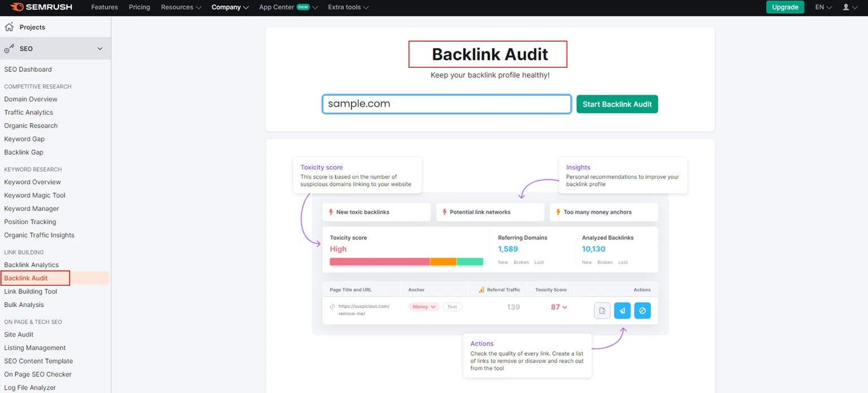868x393 pixels.
Task: Click the Upgrade button
Action: pyautogui.click(x=785, y=7)
